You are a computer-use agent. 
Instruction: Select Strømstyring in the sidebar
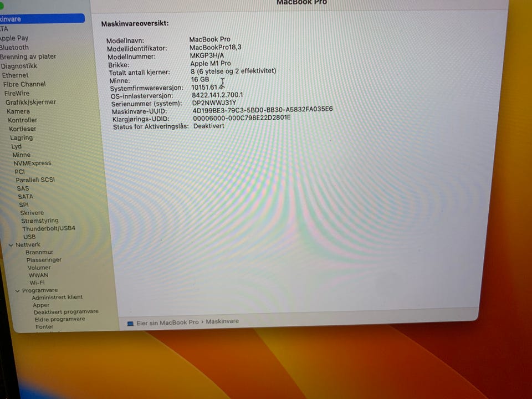pos(40,221)
